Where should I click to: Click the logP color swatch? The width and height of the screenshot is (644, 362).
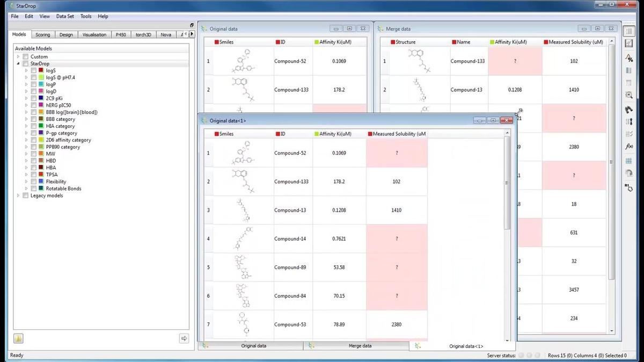(x=40, y=84)
